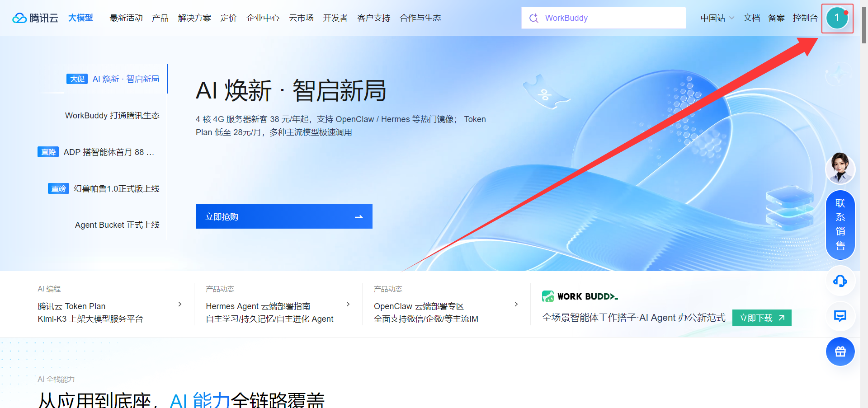Click the 文档 link
Viewport: 868px width, 408px height.
(x=752, y=18)
